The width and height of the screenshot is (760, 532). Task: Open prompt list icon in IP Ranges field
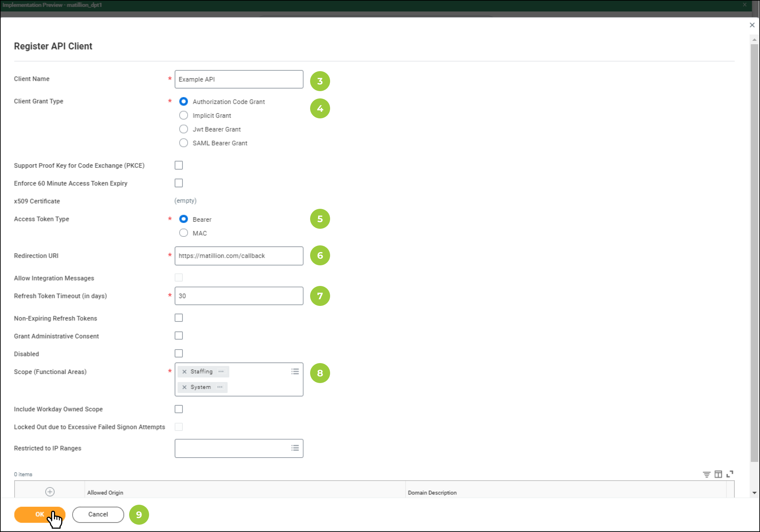coord(295,448)
